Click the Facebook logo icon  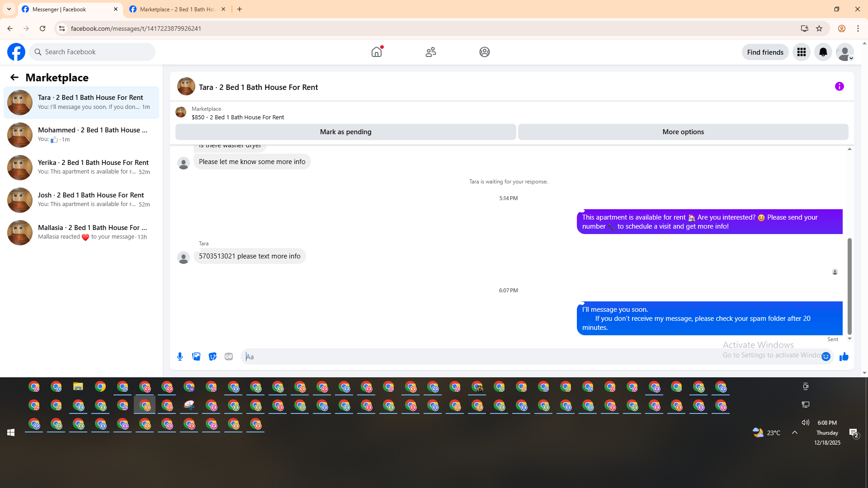(x=16, y=52)
